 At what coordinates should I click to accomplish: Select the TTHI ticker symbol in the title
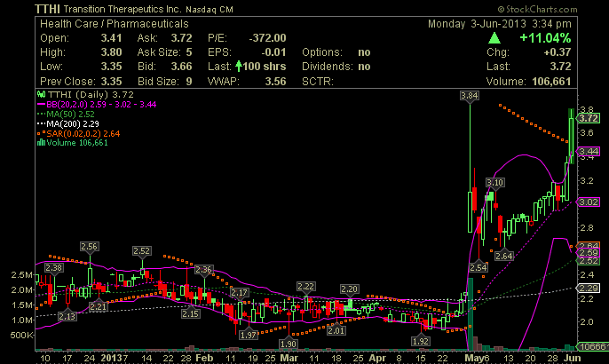(47, 9)
